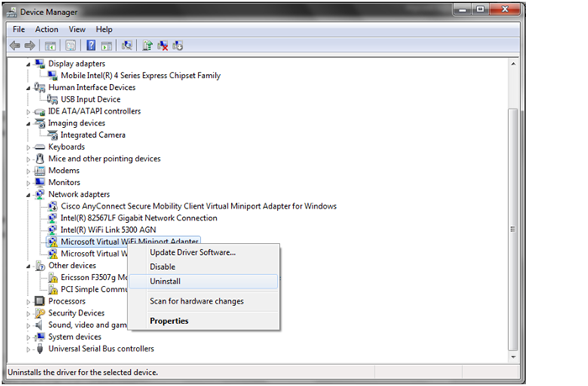Click the blue Help question-mark icon

coord(91,45)
